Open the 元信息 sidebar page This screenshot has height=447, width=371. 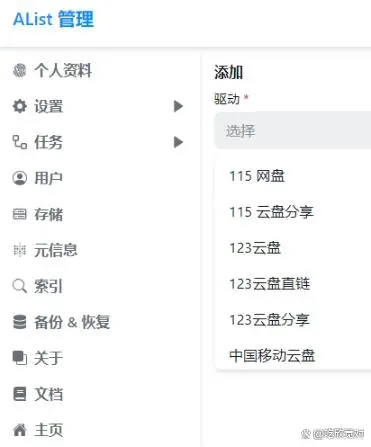click(55, 250)
